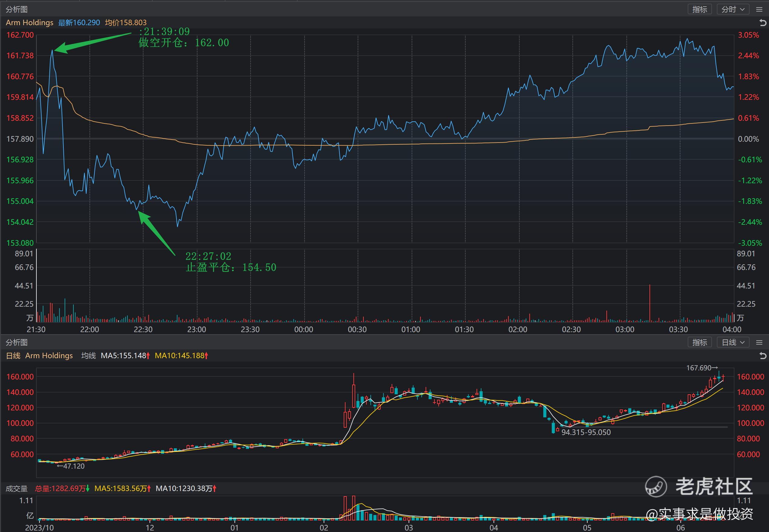Click the 153.080 bottom price axis label
The image size is (769, 532).
point(20,243)
